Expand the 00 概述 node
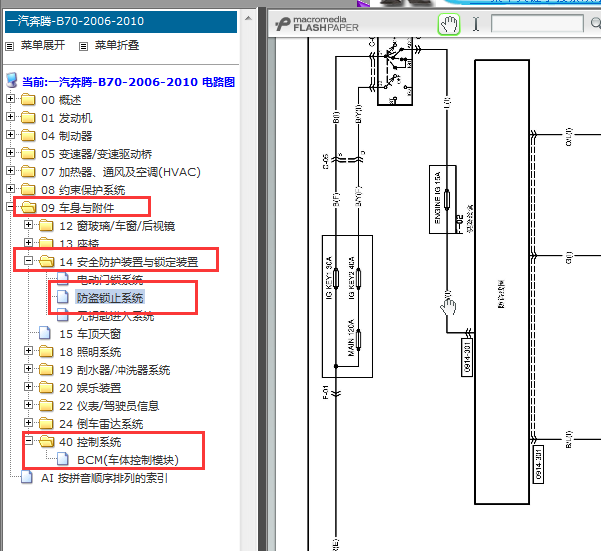Image resolution: width=601 pixels, height=551 pixels. click(10, 99)
